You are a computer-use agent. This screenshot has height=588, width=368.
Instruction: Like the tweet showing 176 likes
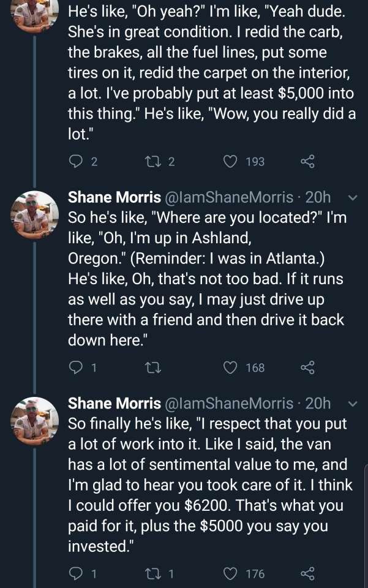coord(230,573)
